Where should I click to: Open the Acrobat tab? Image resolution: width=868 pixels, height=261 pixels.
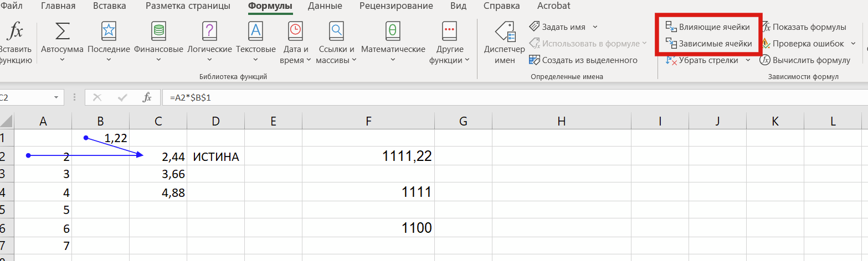tap(554, 6)
